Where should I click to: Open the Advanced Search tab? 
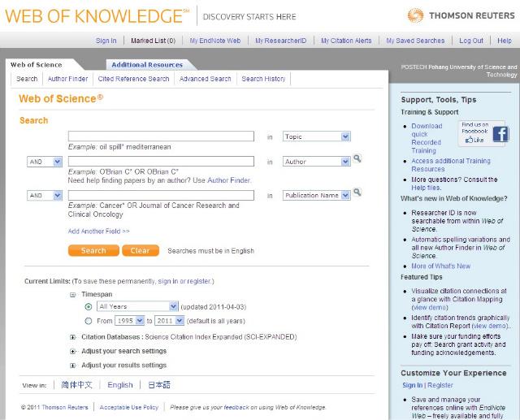205,79
